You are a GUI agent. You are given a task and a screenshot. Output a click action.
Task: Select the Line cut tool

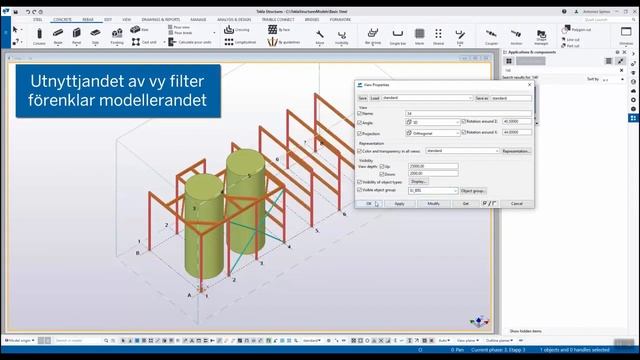pos(571,40)
